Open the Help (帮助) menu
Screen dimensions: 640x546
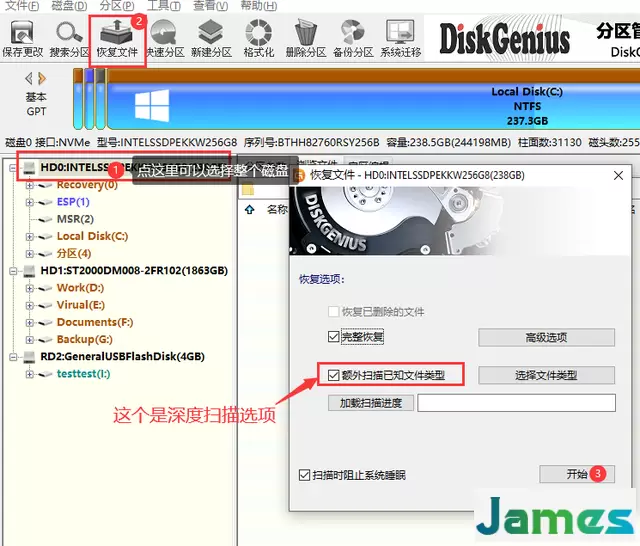pos(258,6)
